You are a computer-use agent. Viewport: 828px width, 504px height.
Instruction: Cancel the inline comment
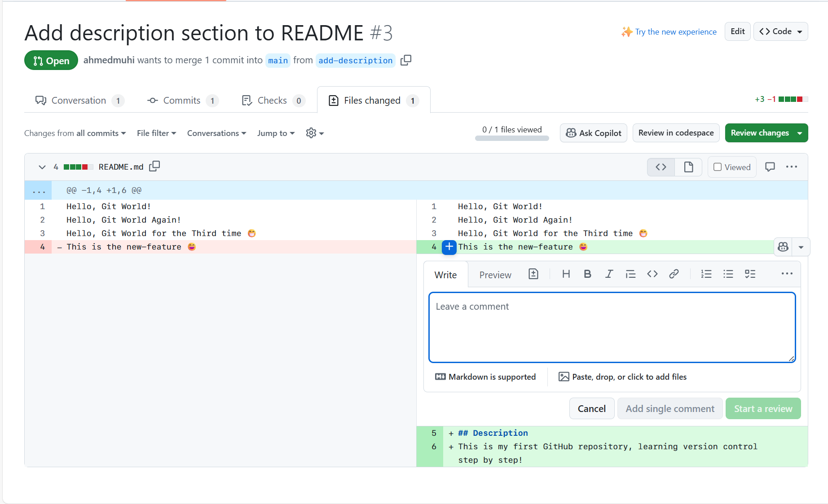[x=591, y=408]
